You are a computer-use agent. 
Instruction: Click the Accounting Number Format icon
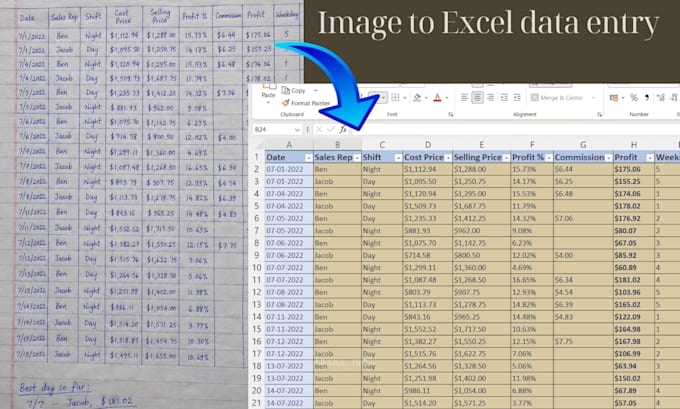pos(614,98)
